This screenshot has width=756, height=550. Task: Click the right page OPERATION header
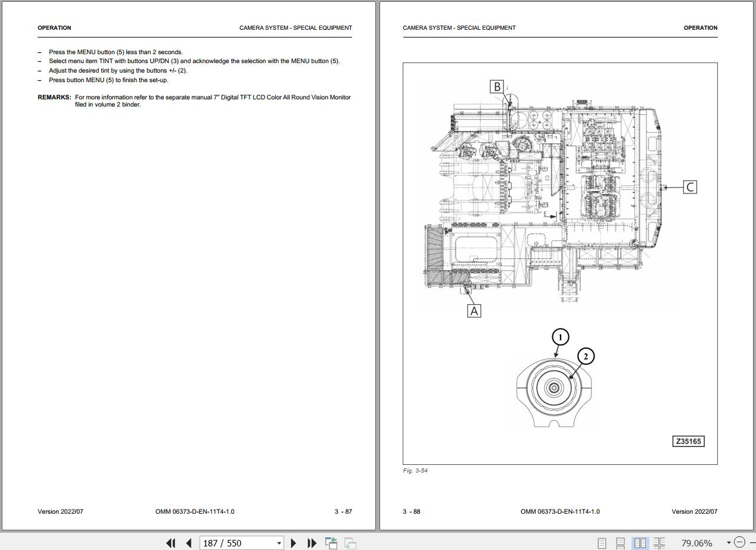701,27
